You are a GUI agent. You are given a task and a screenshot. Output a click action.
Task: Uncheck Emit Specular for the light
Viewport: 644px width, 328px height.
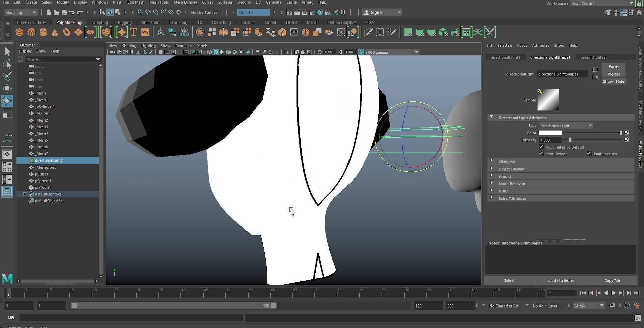[589, 154]
